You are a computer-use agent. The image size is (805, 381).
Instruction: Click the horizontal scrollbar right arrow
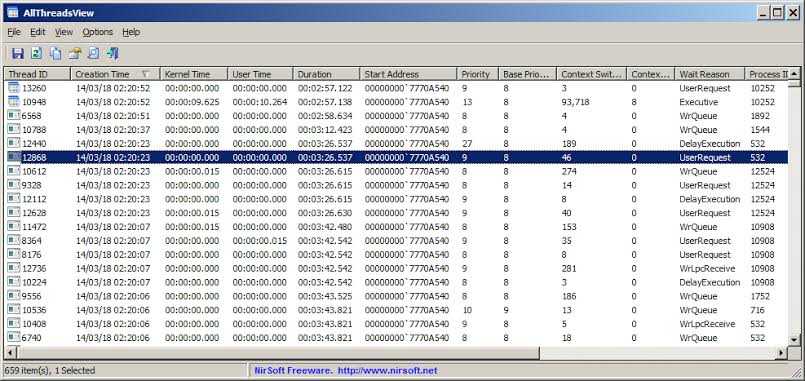[x=781, y=352]
